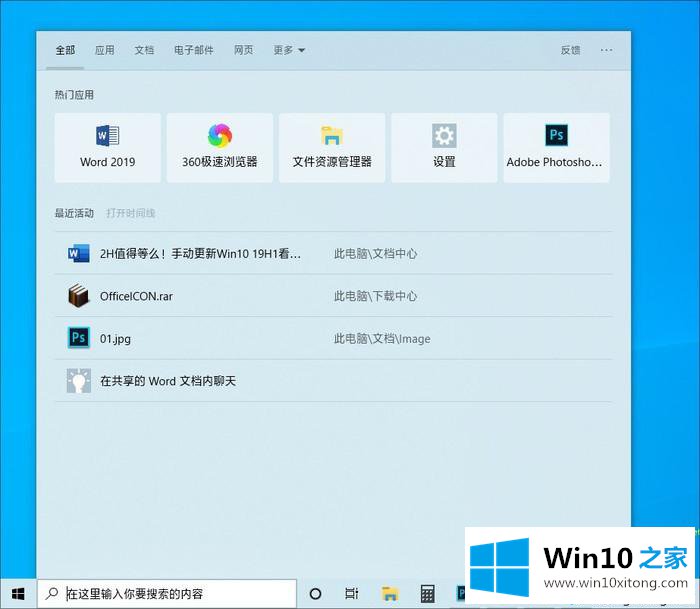
Task: Click the Word icon beside the 2H值得等么 document
Action: 79,253
